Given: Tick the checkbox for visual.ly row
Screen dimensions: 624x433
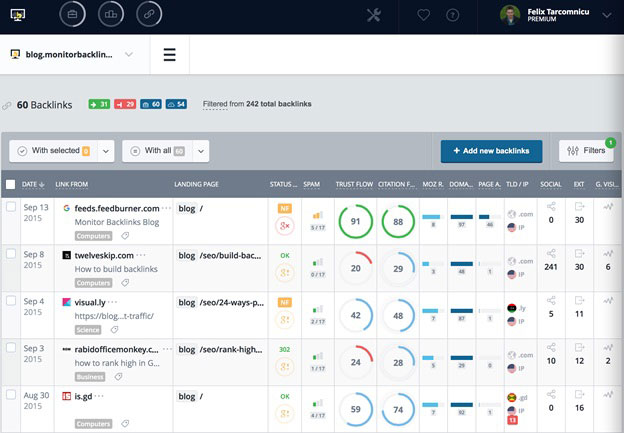Looking at the screenshot, I should [x=11, y=302].
